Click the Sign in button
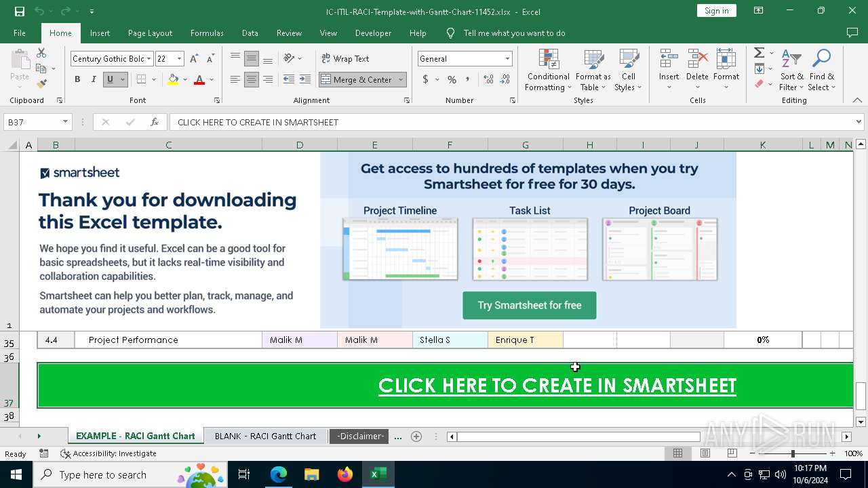The width and height of the screenshot is (868, 488). pyautogui.click(x=716, y=11)
